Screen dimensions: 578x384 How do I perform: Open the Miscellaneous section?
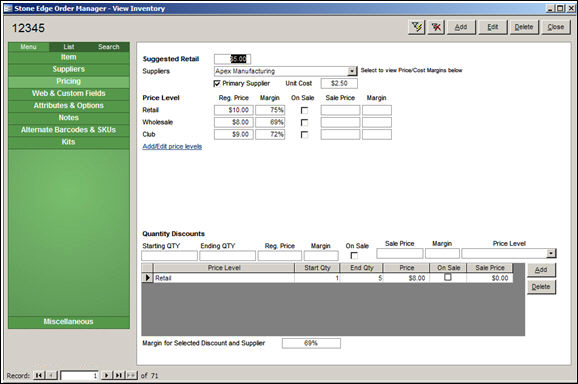point(69,322)
